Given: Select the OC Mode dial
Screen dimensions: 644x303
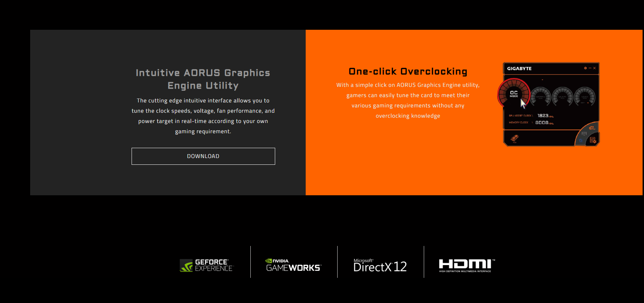Looking at the screenshot, I should click(x=513, y=94).
